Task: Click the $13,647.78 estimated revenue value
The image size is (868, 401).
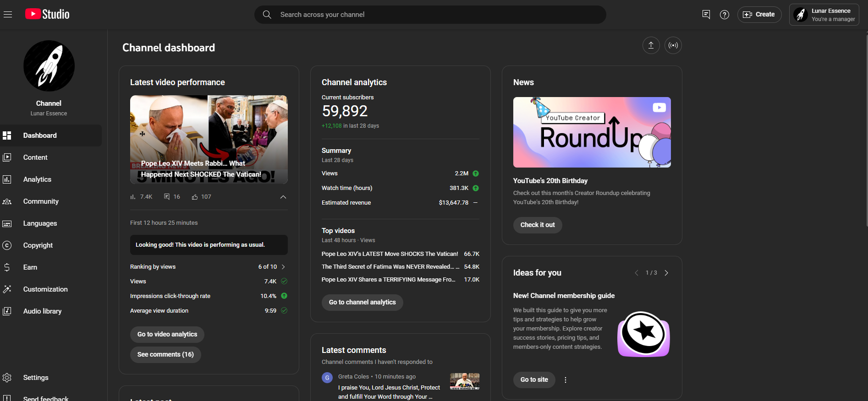Action: [454, 203]
